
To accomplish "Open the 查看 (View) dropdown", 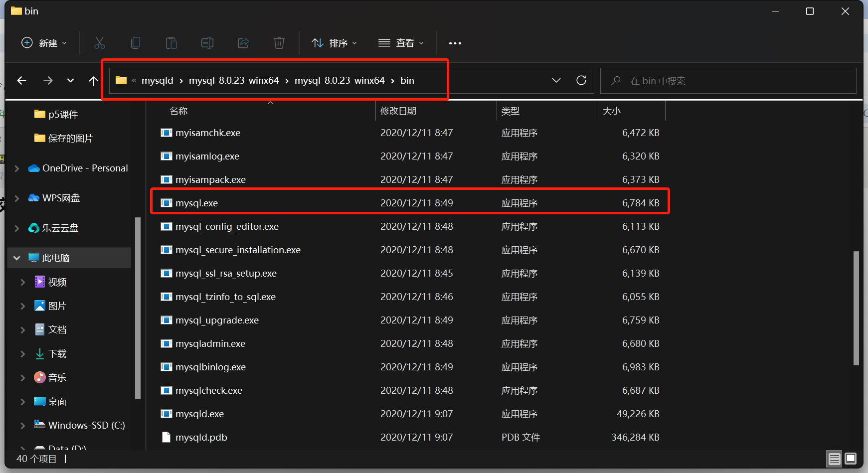I will click(x=401, y=43).
